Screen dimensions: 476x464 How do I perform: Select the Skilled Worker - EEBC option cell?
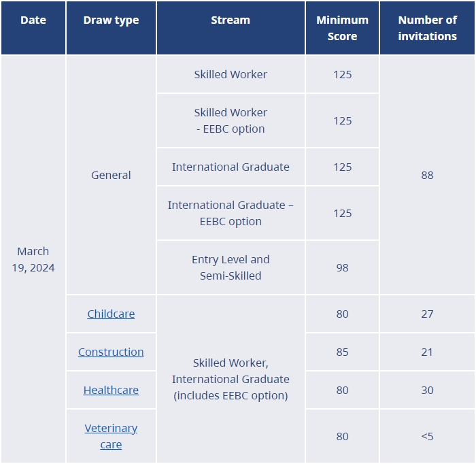(x=231, y=120)
